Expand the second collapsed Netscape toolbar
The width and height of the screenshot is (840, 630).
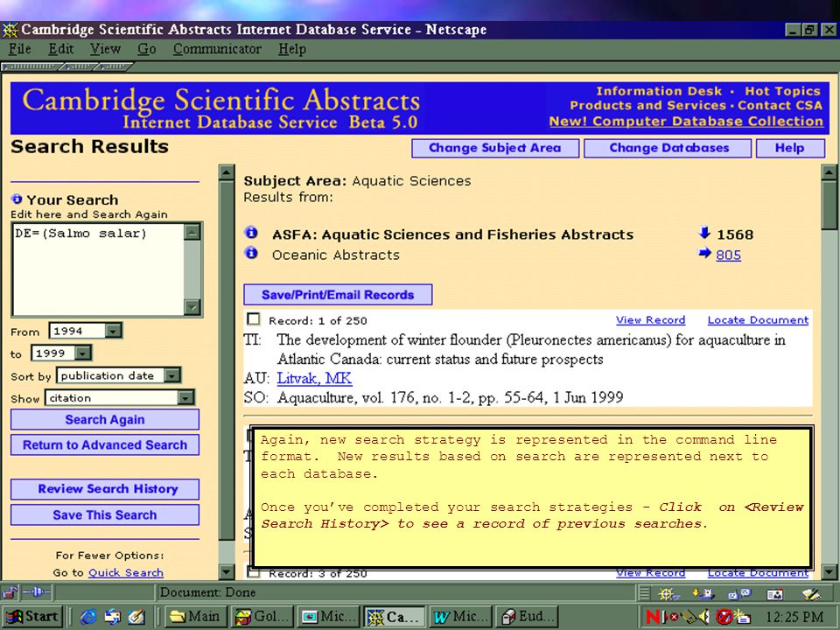78,67
